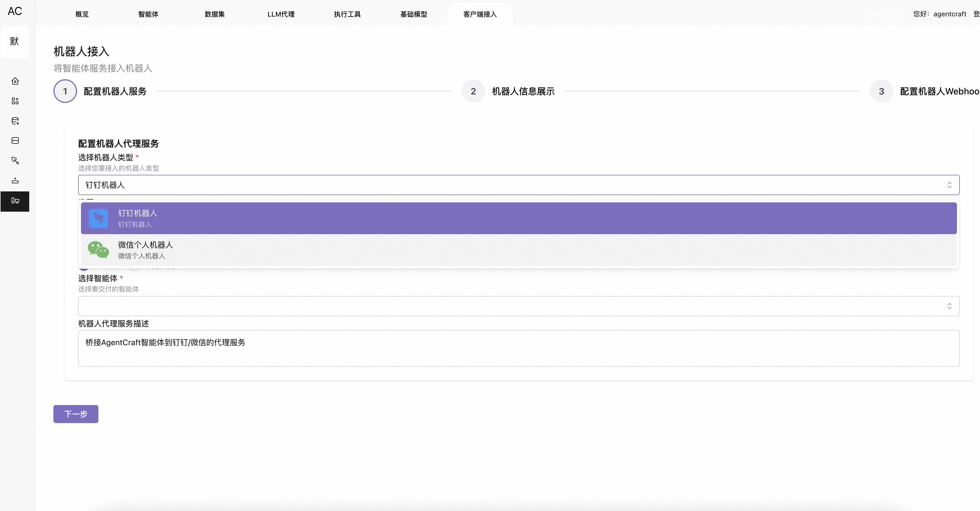The image size is (980, 511).
Task: Click the 配置机器人代理服务 section title
Action: coord(118,143)
